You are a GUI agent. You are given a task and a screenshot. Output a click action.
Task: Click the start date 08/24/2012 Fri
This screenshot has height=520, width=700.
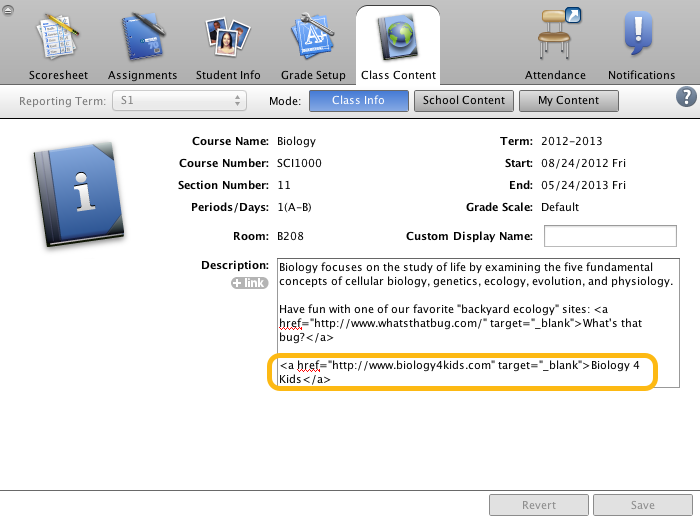click(583, 163)
